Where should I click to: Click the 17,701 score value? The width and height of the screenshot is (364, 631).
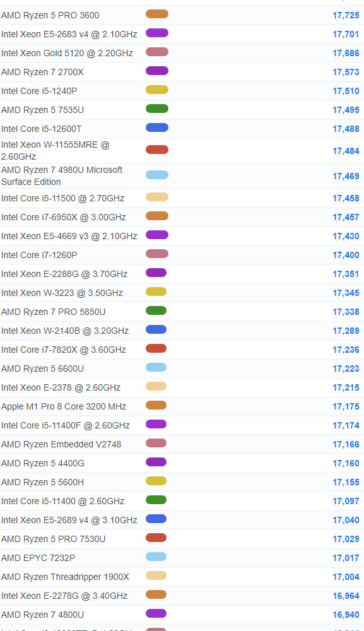pyautogui.click(x=346, y=34)
